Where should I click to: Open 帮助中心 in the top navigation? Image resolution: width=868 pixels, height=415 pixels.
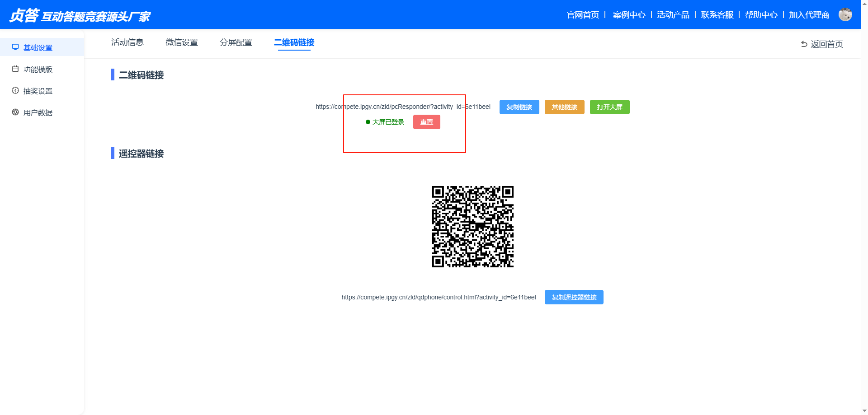[x=761, y=15]
